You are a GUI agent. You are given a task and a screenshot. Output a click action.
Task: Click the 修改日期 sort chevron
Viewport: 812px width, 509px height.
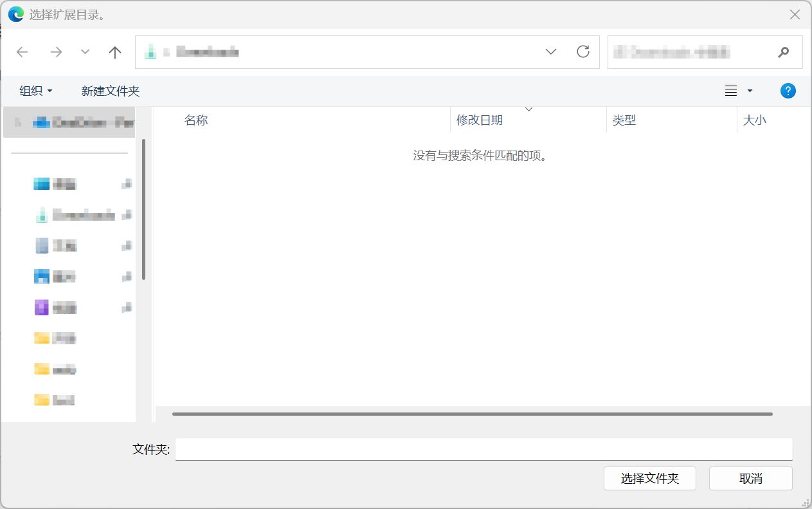coord(528,109)
